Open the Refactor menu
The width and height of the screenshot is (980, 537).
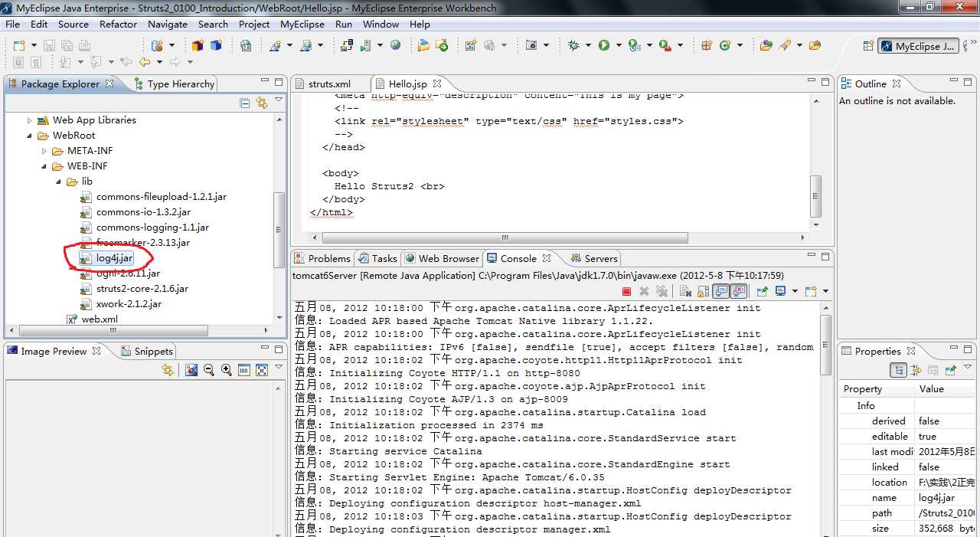point(118,24)
